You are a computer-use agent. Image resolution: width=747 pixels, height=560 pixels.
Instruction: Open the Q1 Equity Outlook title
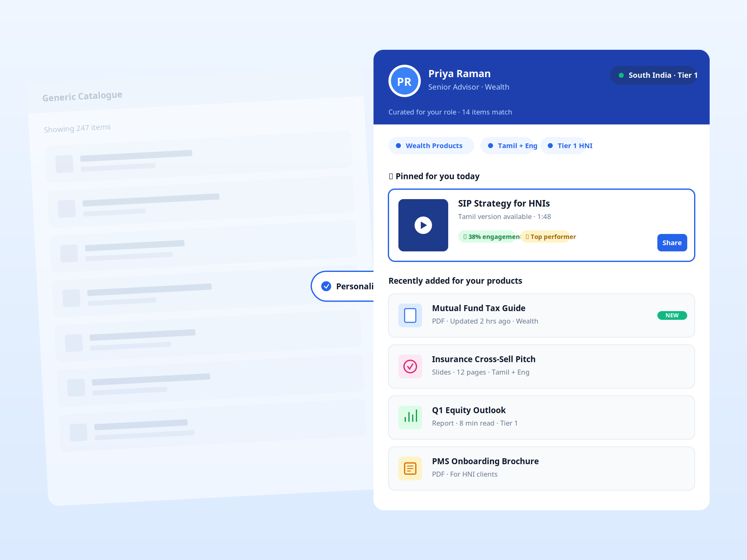pos(469,410)
